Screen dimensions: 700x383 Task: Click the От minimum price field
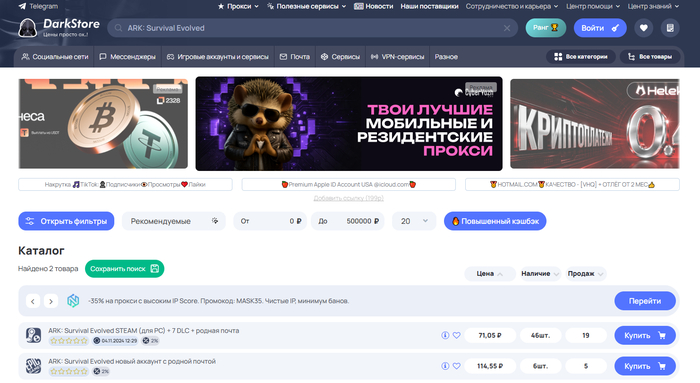pyautogui.click(x=270, y=221)
